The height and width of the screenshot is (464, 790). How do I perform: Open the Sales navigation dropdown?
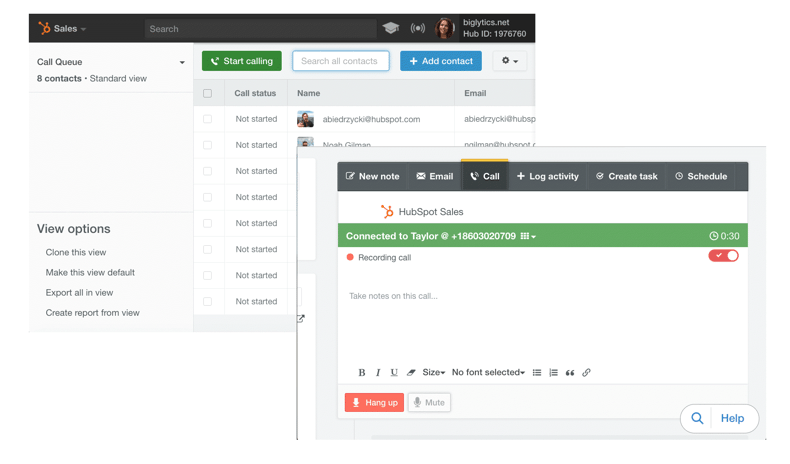(70, 29)
